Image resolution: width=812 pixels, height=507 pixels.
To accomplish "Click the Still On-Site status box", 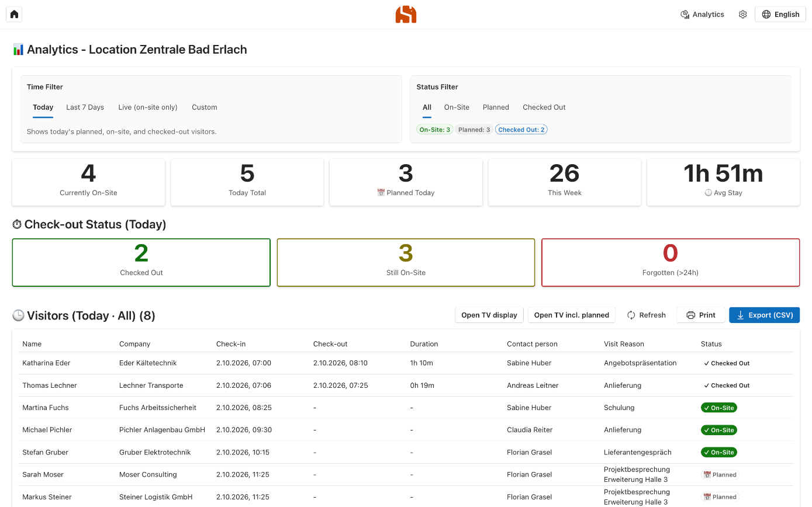I will (406, 262).
